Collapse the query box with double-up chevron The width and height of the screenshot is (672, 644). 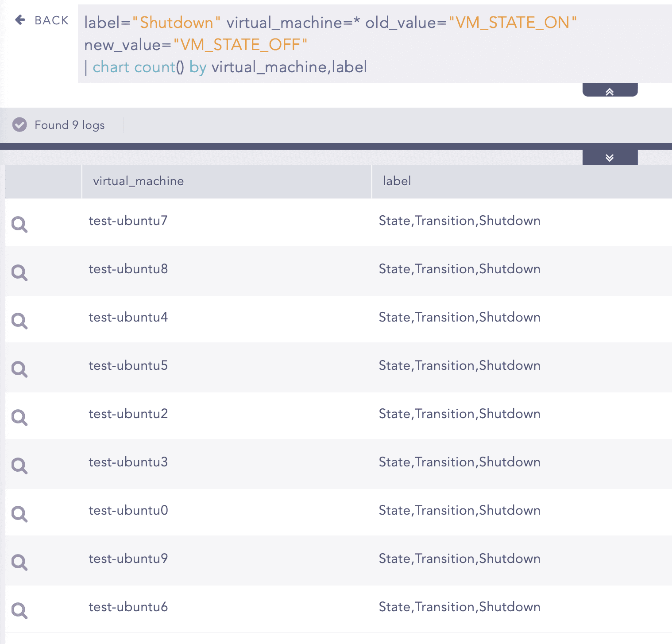tap(610, 91)
